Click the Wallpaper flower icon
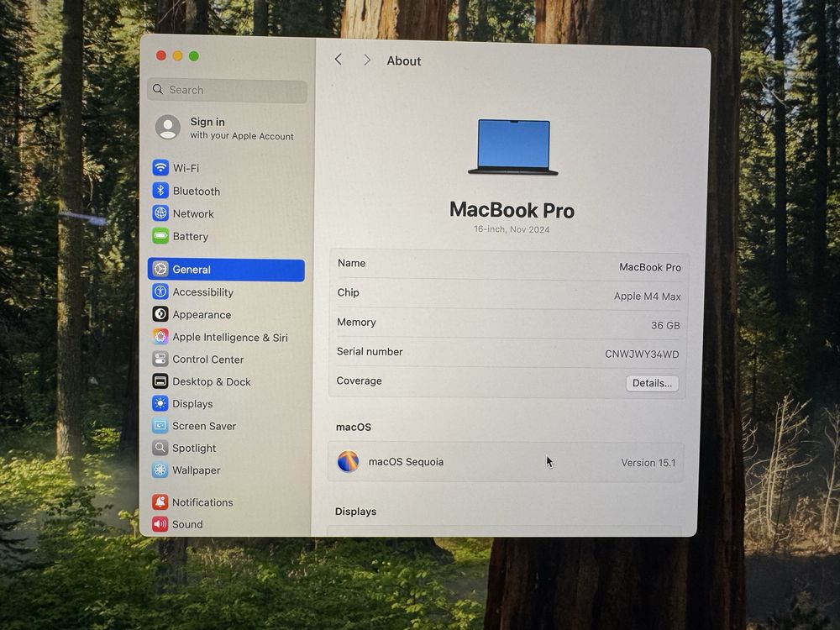 coord(160,470)
